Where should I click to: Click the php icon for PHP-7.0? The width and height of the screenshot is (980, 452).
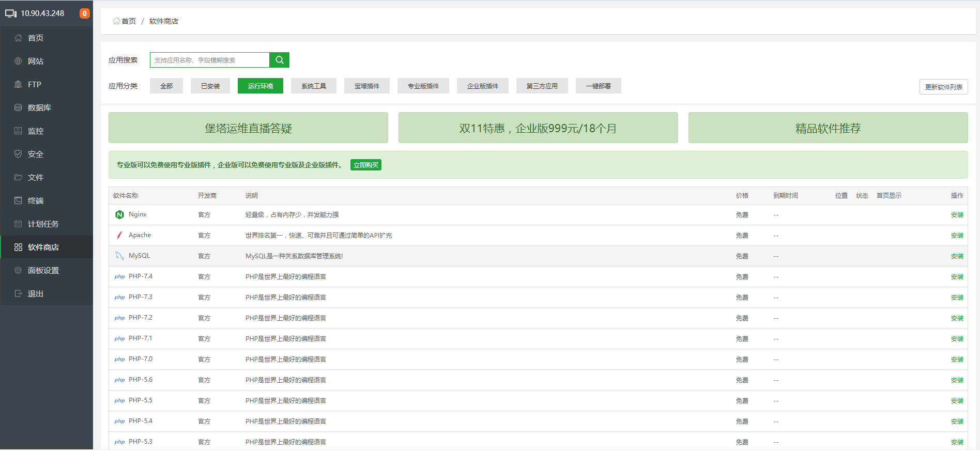click(x=119, y=360)
